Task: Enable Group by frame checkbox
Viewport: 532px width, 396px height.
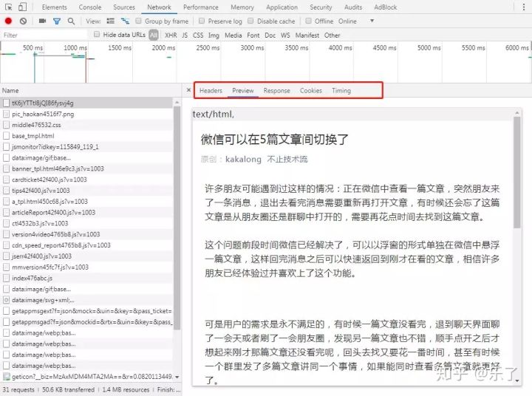Action: point(138,21)
